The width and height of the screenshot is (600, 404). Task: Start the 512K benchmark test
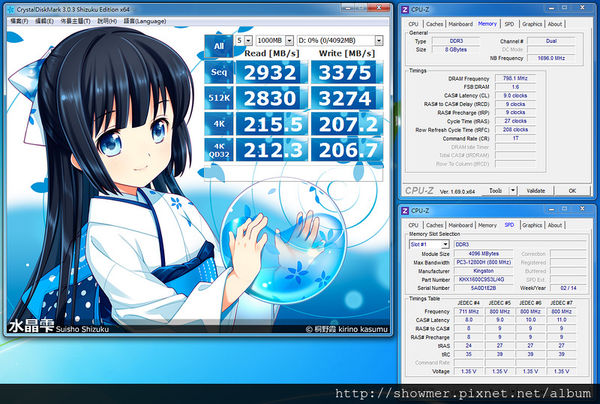(218, 98)
